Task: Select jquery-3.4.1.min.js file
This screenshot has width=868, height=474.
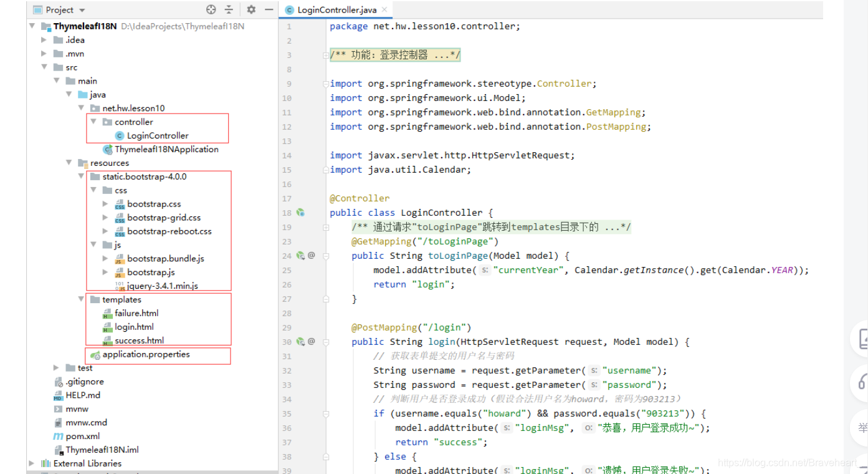Action: coord(156,286)
